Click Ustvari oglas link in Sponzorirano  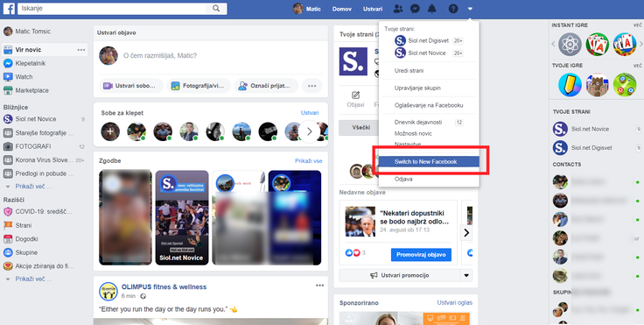tap(455, 303)
